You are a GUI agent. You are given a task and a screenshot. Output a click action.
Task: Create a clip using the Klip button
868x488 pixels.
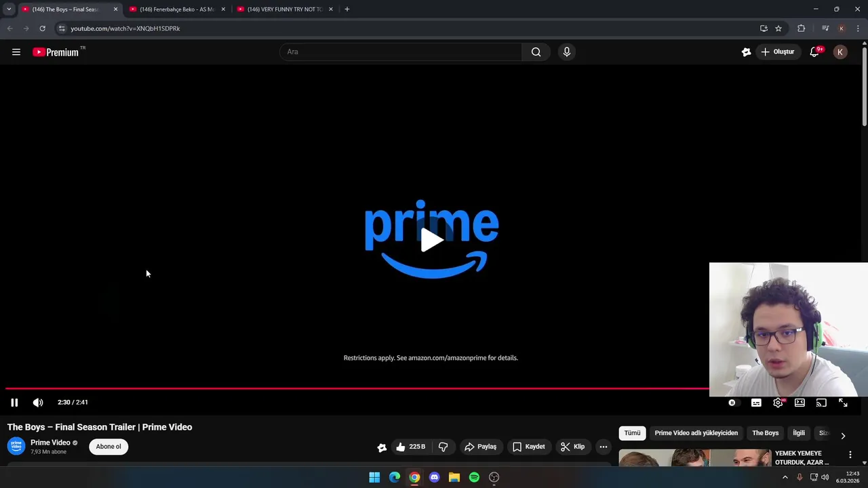[572, 447]
